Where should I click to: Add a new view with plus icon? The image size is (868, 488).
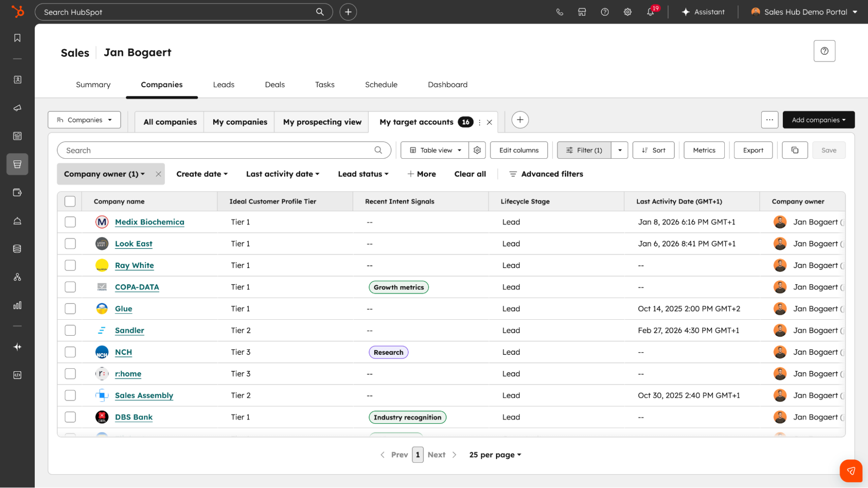click(x=520, y=120)
